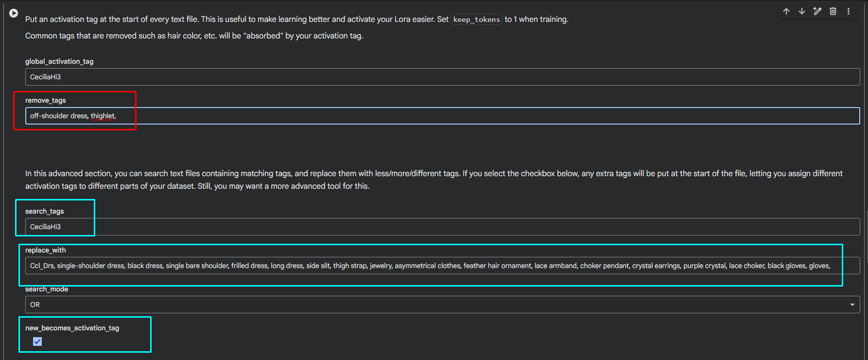Viewport: 868px width, 360px height.
Task: Open the search_mode dropdown showing OR
Action: (x=442, y=305)
